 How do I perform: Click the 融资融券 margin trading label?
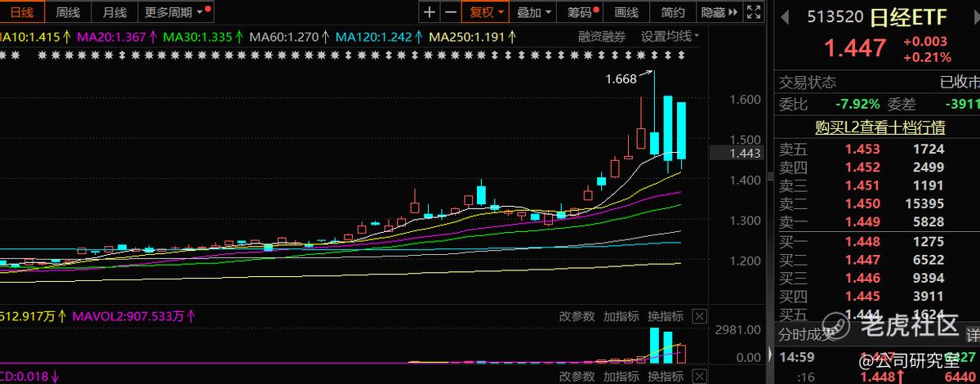pos(602,36)
